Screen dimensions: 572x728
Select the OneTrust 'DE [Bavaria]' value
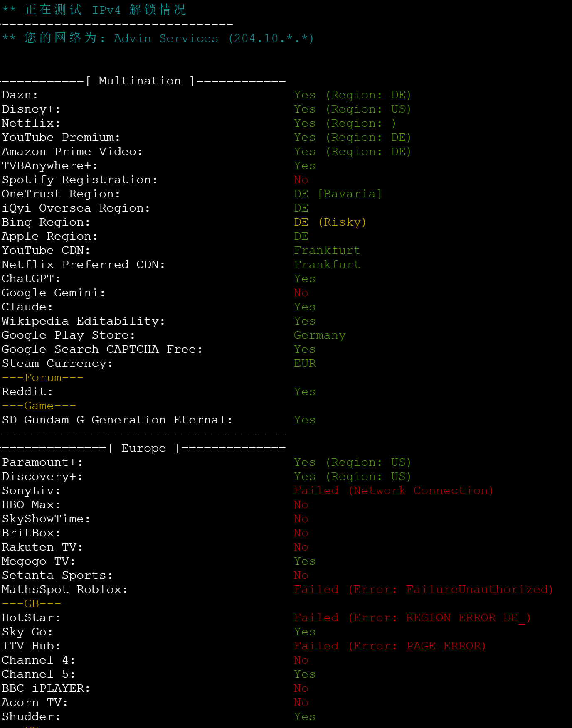pos(337,194)
